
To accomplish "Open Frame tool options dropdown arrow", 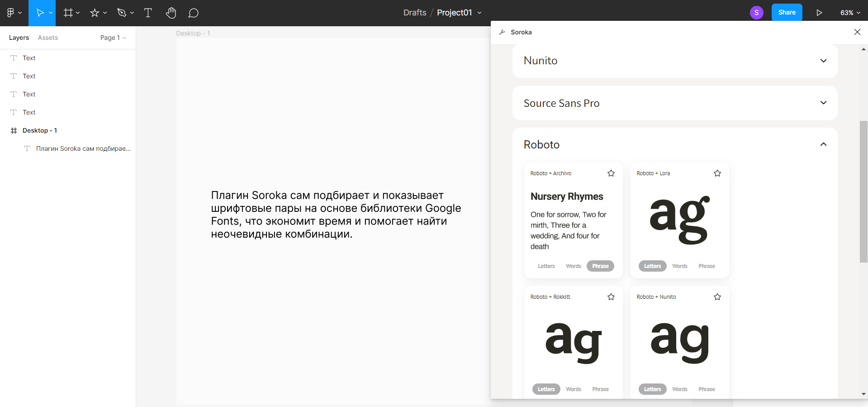I will coord(78,13).
